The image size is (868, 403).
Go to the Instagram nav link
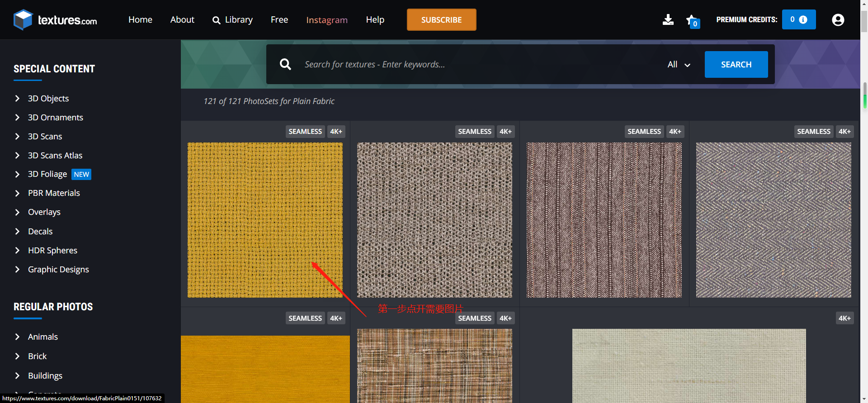pyautogui.click(x=326, y=20)
